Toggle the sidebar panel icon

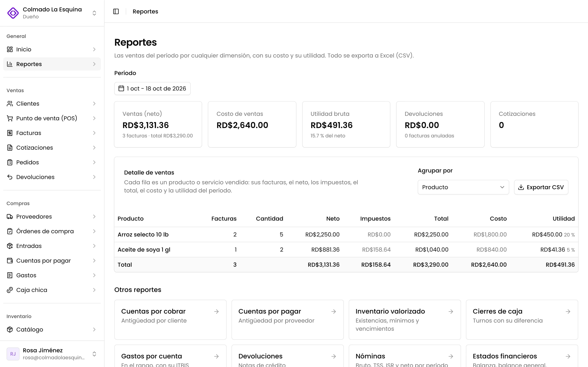pyautogui.click(x=116, y=11)
